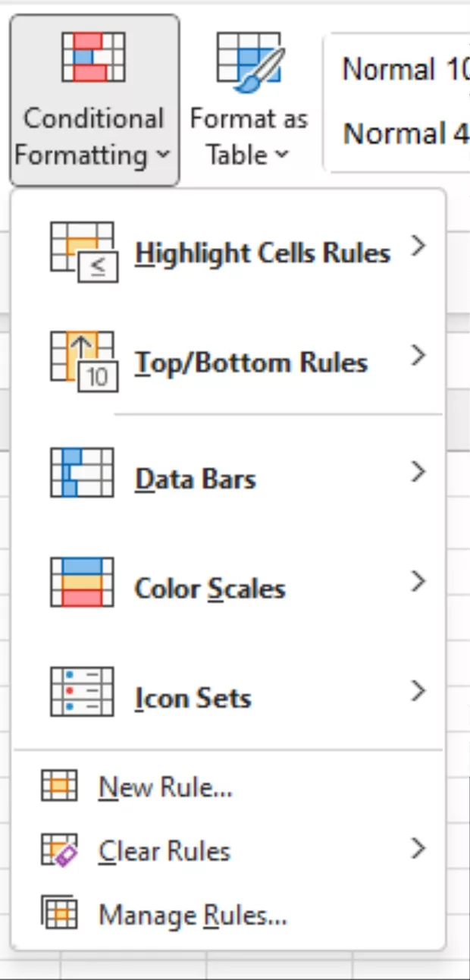Screen dimensions: 470x980
Task: Click the New Rule icon
Action: [x=59, y=787]
